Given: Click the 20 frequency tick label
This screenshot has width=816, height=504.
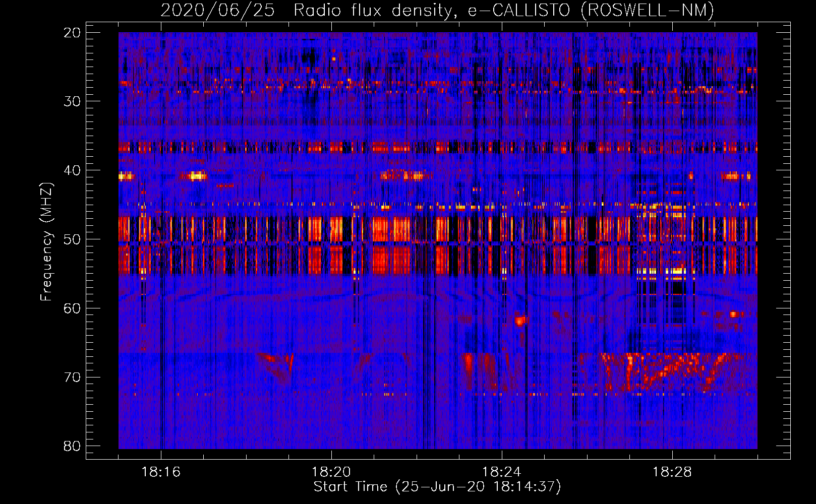Looking at the screenshot, I should pyautogui.click(x=73, y=33).
